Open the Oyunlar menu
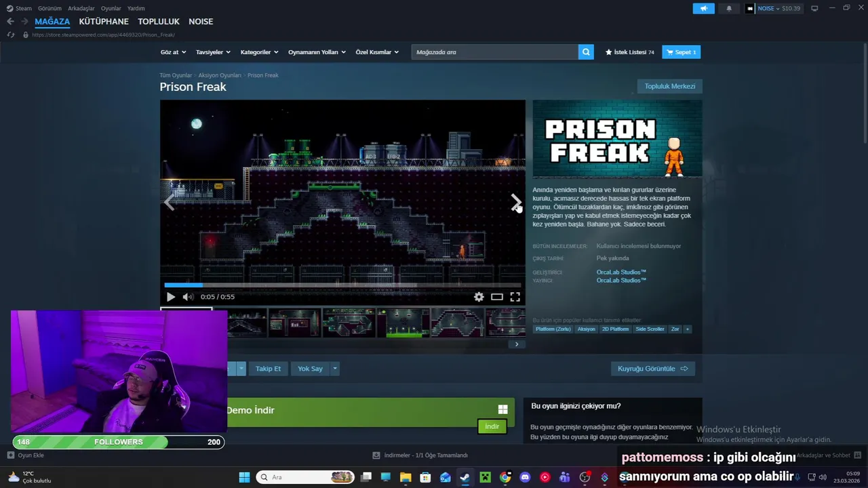Screen dimensions: 868x488 (111, 8)
